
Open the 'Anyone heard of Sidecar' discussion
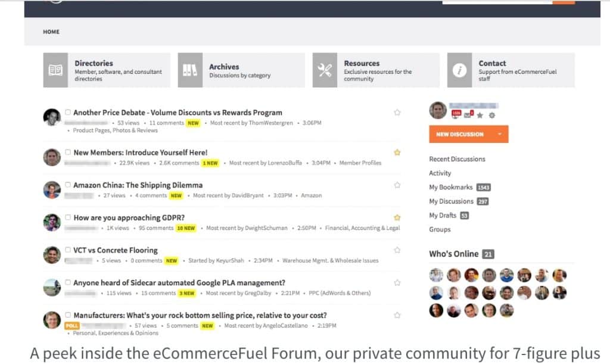click(179, 282)
